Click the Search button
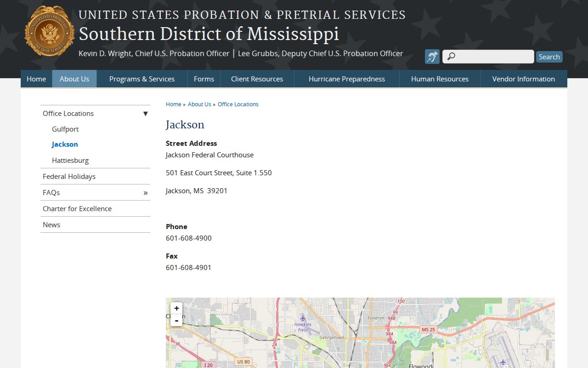The height and width of the screenshot is (368, 588). 549,57
